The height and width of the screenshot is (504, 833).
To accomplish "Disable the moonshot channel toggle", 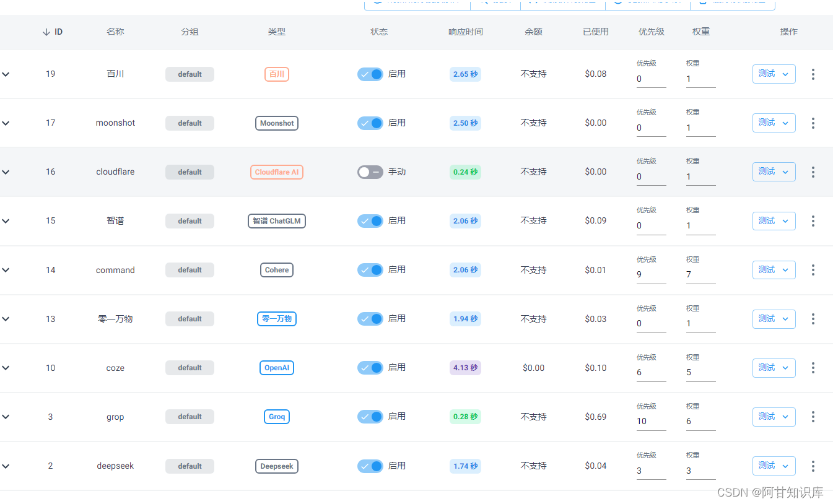I will pos(370,123).
